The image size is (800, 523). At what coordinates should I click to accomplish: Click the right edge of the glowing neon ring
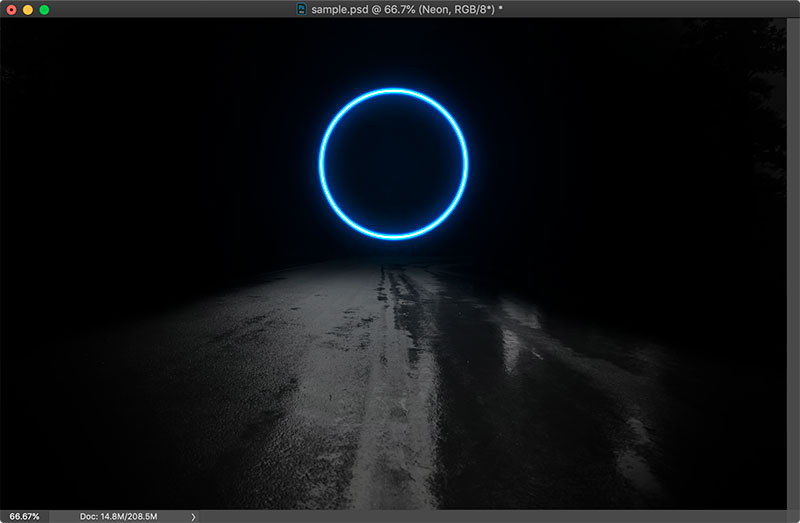tap(466, 164)
